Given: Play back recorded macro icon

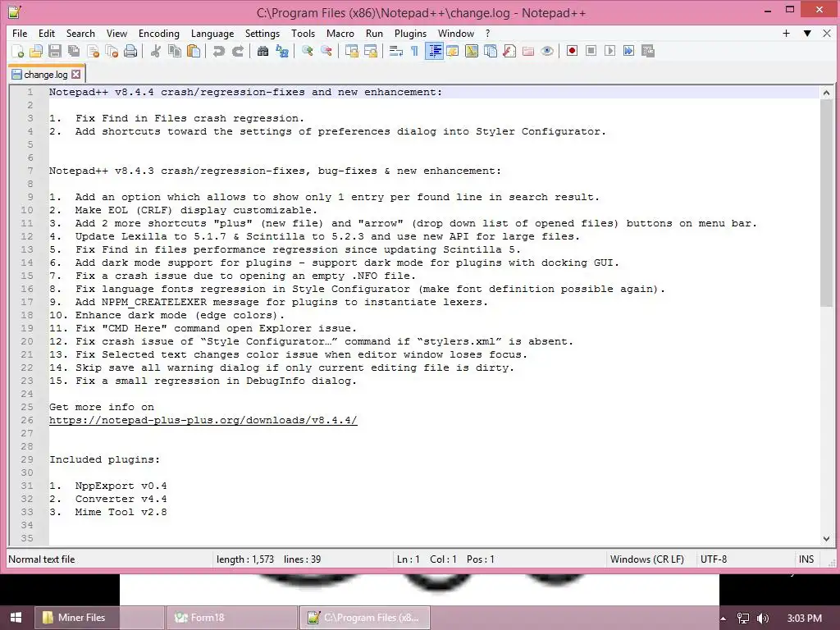Looking at the screenshot, I should (609, 51).
